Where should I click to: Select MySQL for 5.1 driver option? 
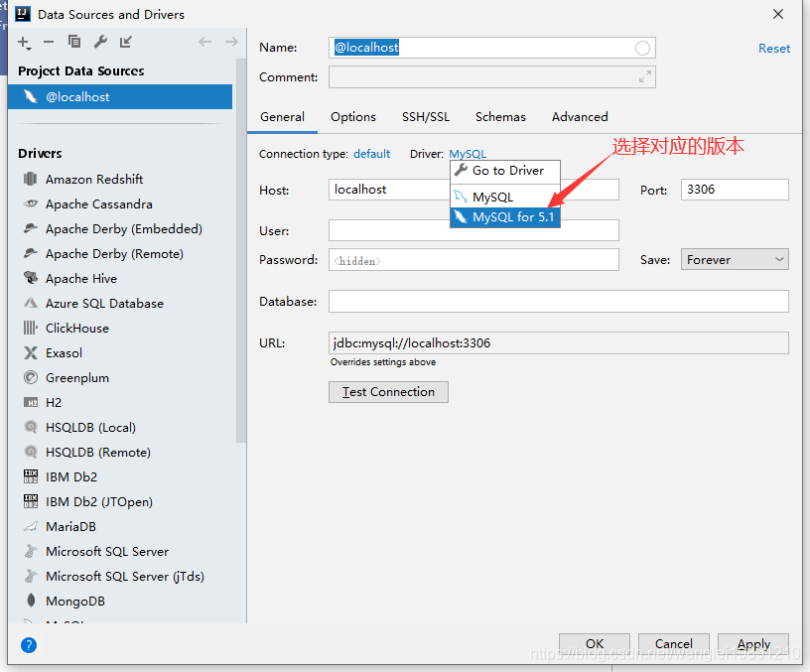coord(505,217)
